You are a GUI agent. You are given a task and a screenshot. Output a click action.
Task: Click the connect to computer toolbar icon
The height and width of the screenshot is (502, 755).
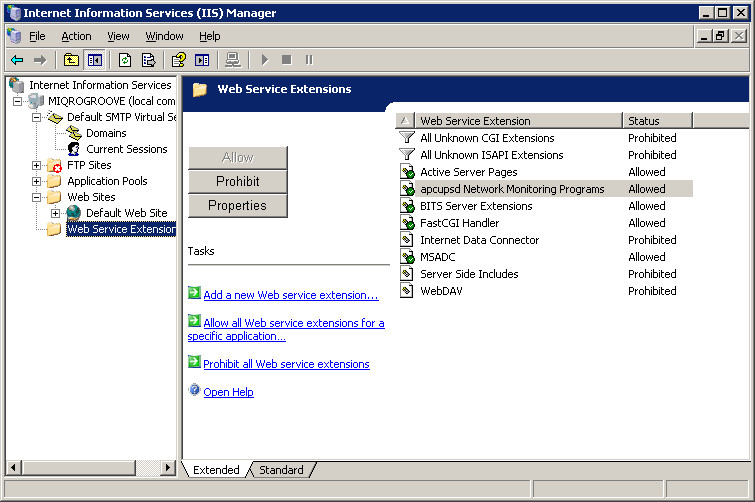point(233,60)
